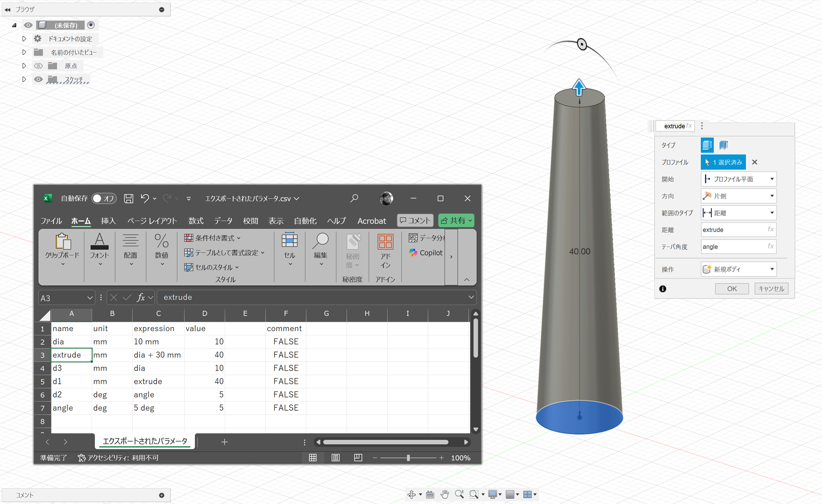Turn on 自動保存 in Excel
The height and width of the screenshot is (504, 822).
tap(104, 198)
